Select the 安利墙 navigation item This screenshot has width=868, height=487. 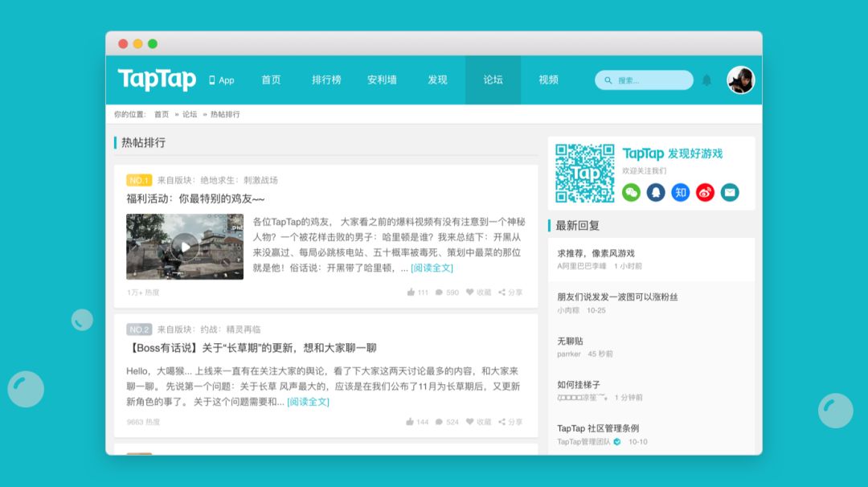(x=382, y=80)
